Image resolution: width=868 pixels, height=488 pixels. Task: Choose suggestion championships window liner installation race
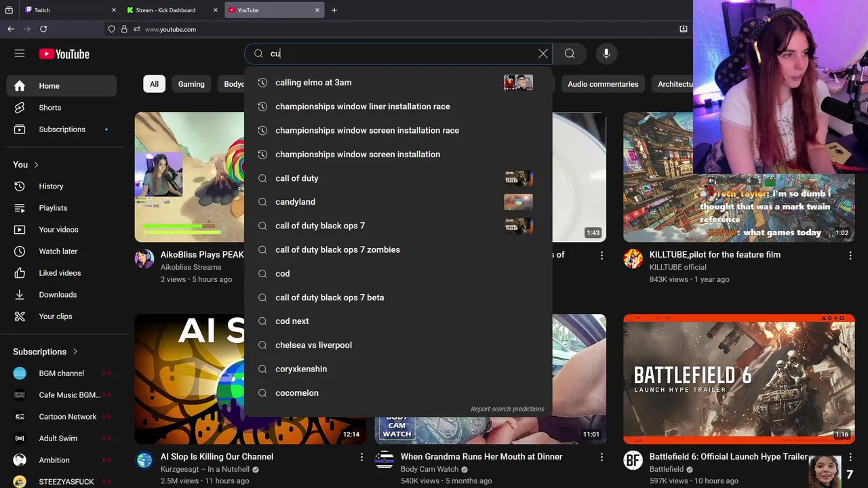pos(398,106)
